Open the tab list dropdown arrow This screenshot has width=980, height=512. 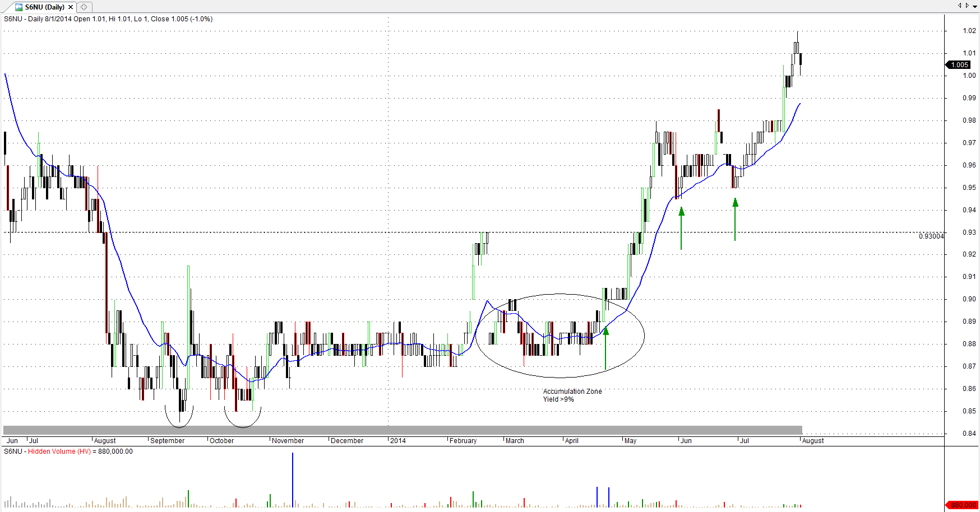point(975,6)
